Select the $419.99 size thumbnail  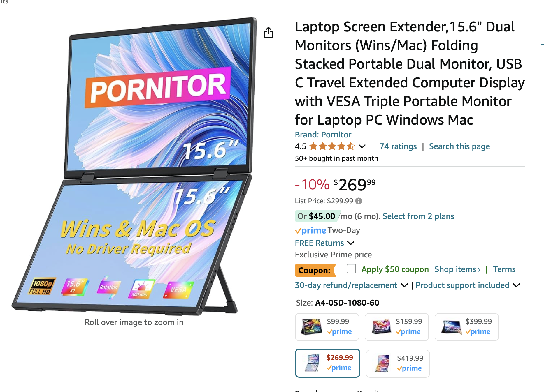pyautogui.click(x=398, y=363)
